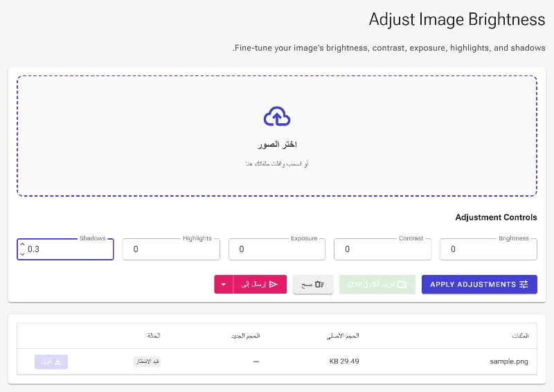Image resolution: width=554 pixels, height=392 pixels.
Task: Click the paper plane send icon
Action: point(274,285)
